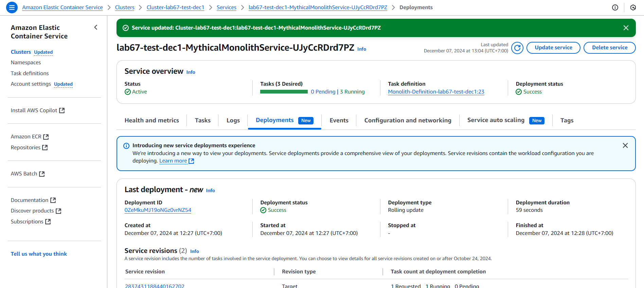The height and width of the screenshot is (288, 644).
Task: Click the '59 seconds' deployment duration value
Action: [529, 210]
